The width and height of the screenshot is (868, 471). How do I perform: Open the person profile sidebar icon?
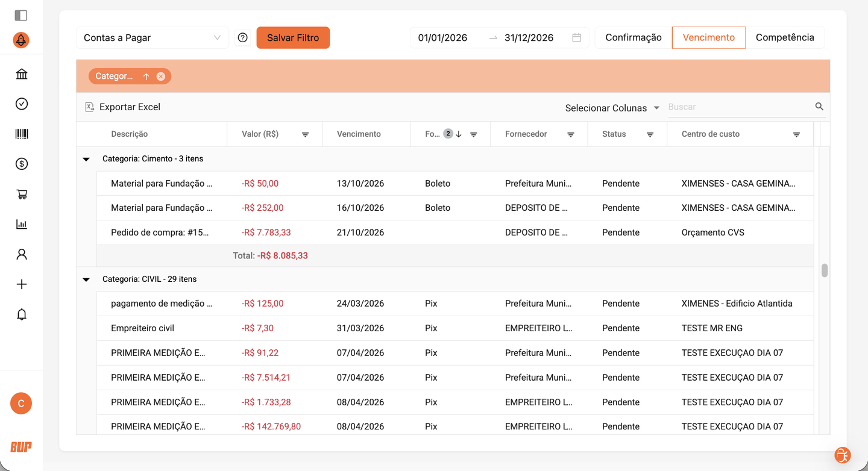22,254
